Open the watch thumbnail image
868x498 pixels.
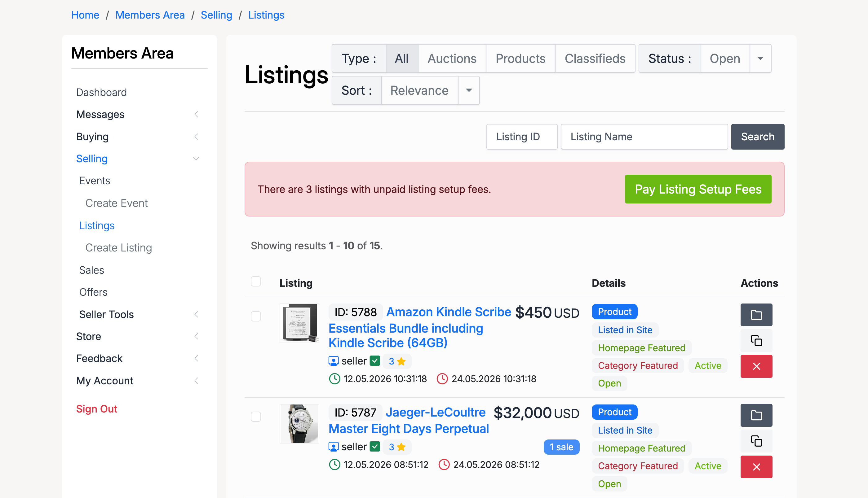pyautogui.click(x=299, y=423)
